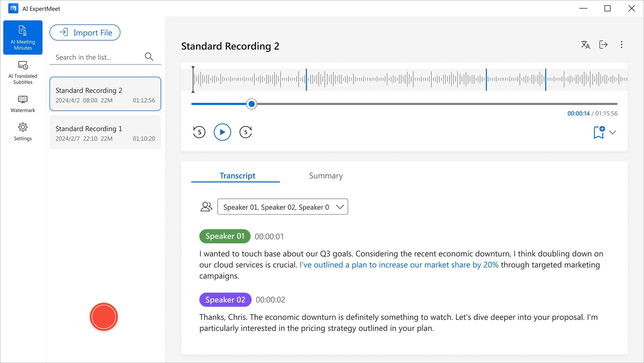Expand the bookmark list chevron
This screenshot has width=644, height=363.
(612, 132)
